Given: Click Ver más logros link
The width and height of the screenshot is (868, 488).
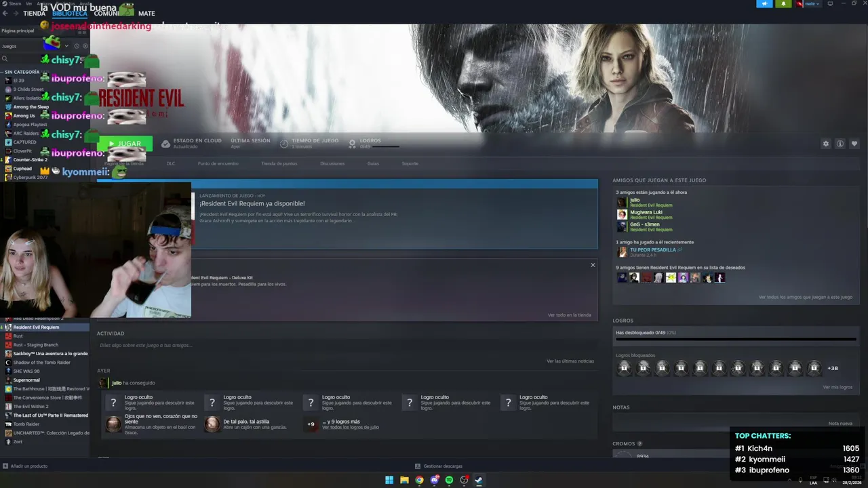Looking at the screenshot, I should [x=837, y=387].
